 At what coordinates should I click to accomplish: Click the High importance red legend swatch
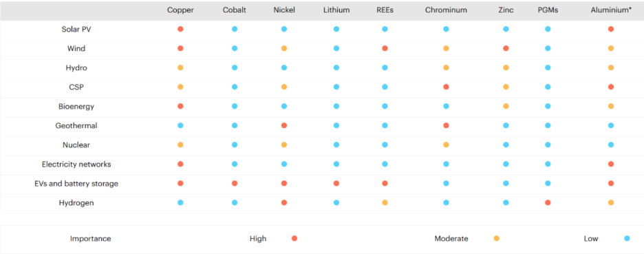point(294,238)
